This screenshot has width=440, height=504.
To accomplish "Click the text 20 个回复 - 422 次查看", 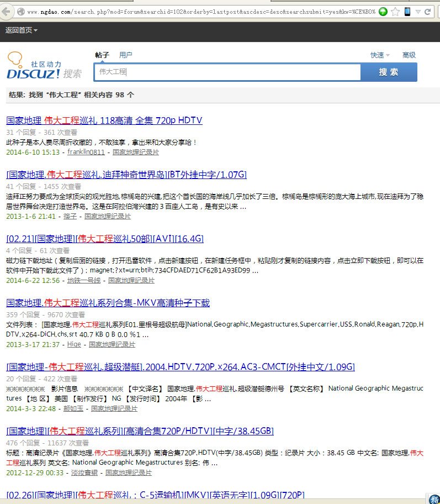I will coord(42,379).
